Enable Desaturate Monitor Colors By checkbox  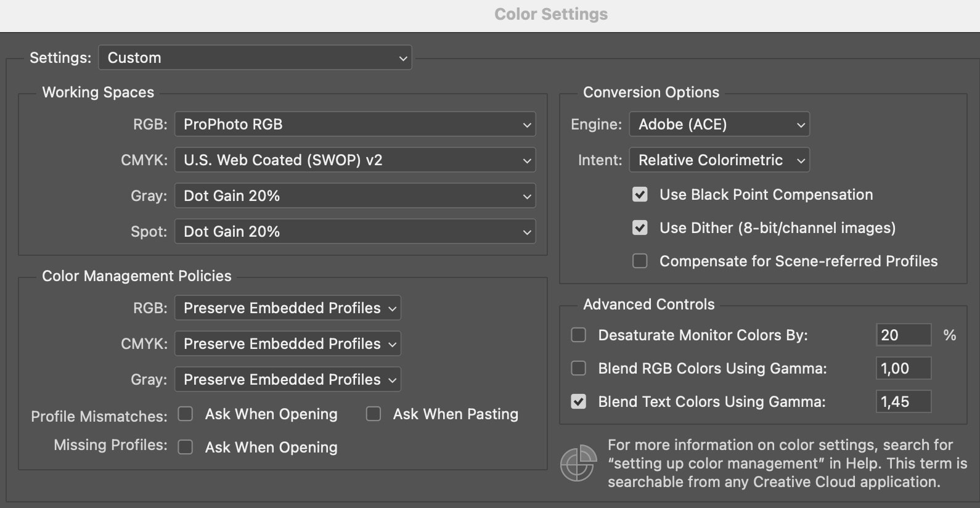(578, 335)
